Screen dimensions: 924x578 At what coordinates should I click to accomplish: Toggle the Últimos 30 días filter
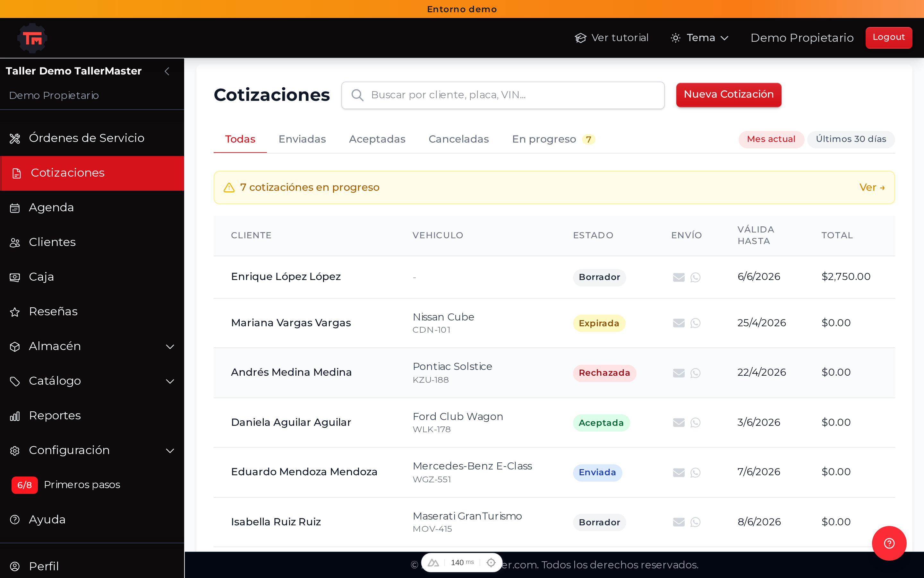(x=851, y=139)
